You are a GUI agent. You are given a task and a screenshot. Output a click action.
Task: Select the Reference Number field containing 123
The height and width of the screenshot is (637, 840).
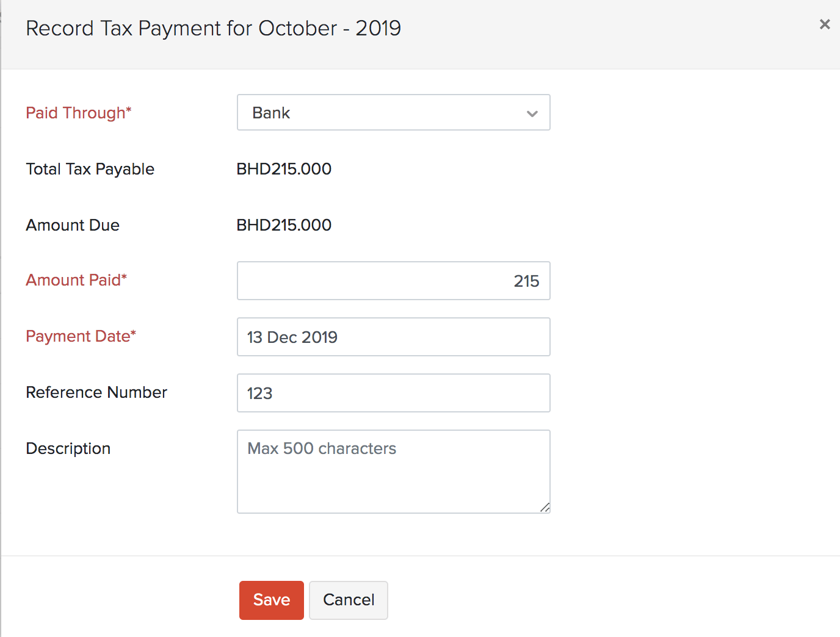pyautogui.click(x=393, y=393)
